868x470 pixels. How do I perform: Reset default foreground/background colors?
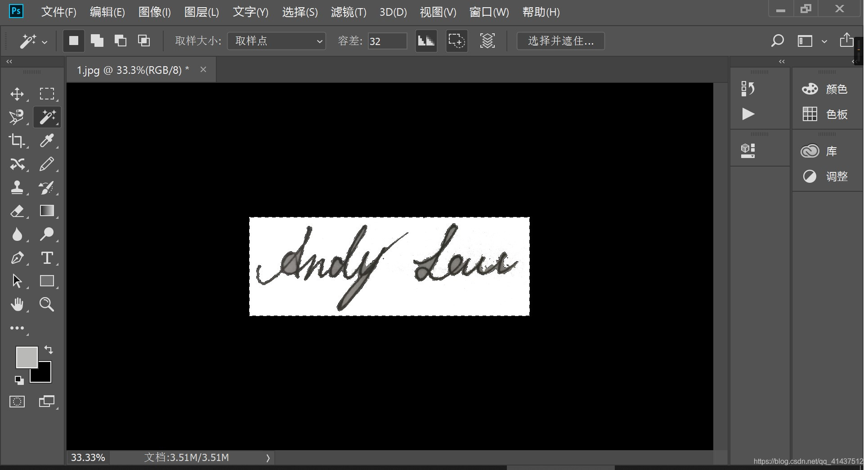pyautogui.click(x=19, y=380)
